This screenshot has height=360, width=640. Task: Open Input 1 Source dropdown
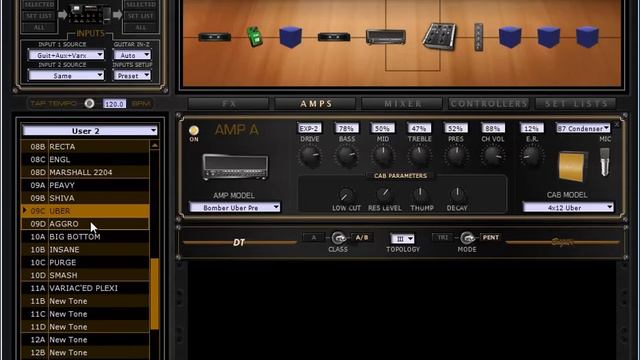[66, 55]
